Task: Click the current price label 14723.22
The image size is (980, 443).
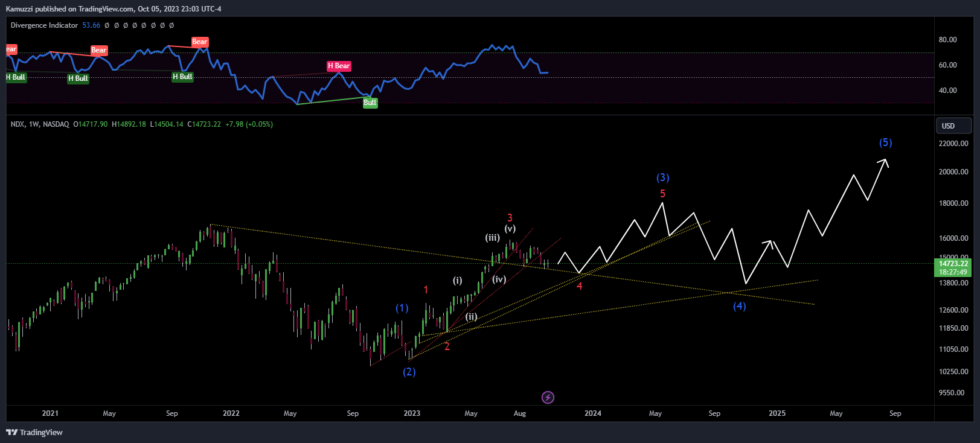Action: pyautogui.click(x=953, y=264)
